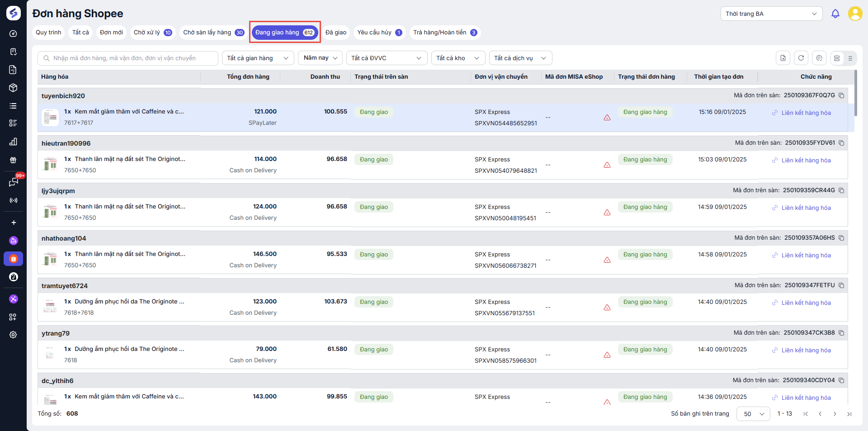
Task: Open the TikTok channel in sidebar
Action: [13, 277]
